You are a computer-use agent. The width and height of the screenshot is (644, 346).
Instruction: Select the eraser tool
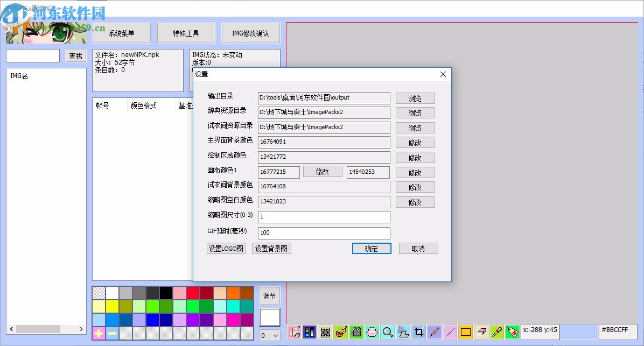(480, 332)
